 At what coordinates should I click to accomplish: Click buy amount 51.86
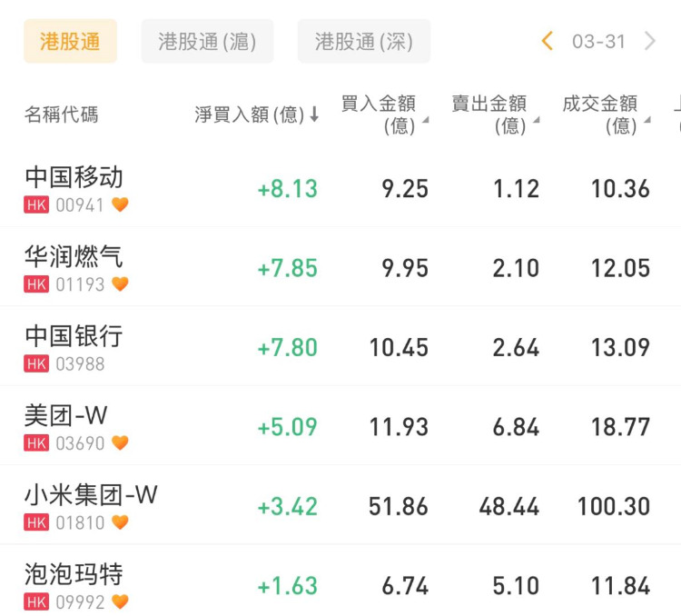coord(399,506)
